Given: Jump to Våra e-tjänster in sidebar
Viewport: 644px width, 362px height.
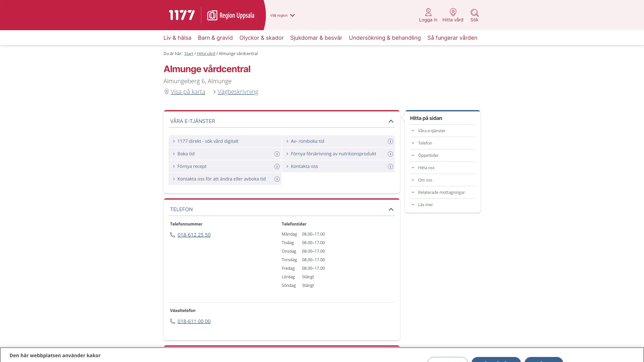Looking at the screenshot, I should point(442,131).
